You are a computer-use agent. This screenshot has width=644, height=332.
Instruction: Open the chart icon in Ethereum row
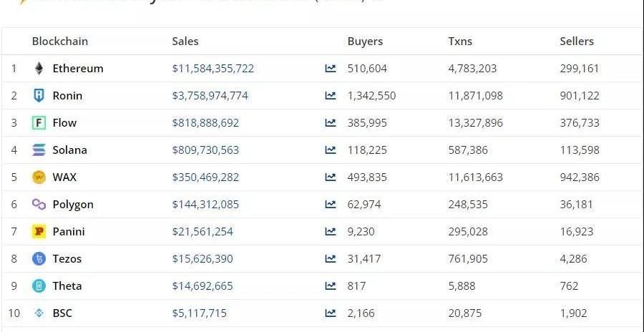pos(330,69)
